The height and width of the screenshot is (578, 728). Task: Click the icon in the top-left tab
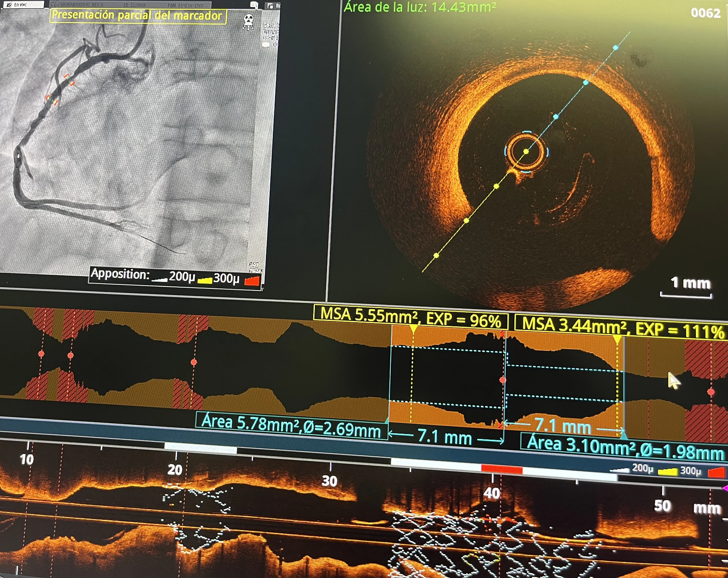coord(9,5)
